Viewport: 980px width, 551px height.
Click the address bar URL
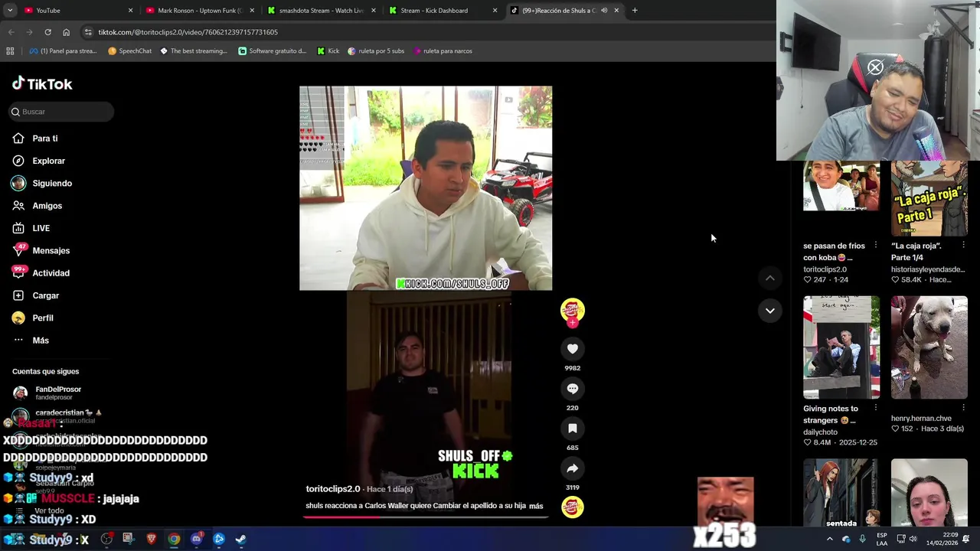188,32
